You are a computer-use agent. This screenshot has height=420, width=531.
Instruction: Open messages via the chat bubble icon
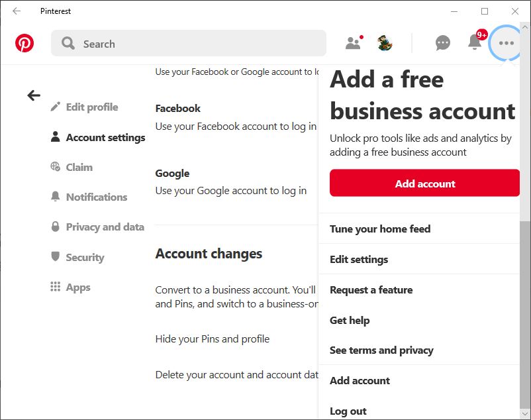pyautogui.click(x=442, y=42)
